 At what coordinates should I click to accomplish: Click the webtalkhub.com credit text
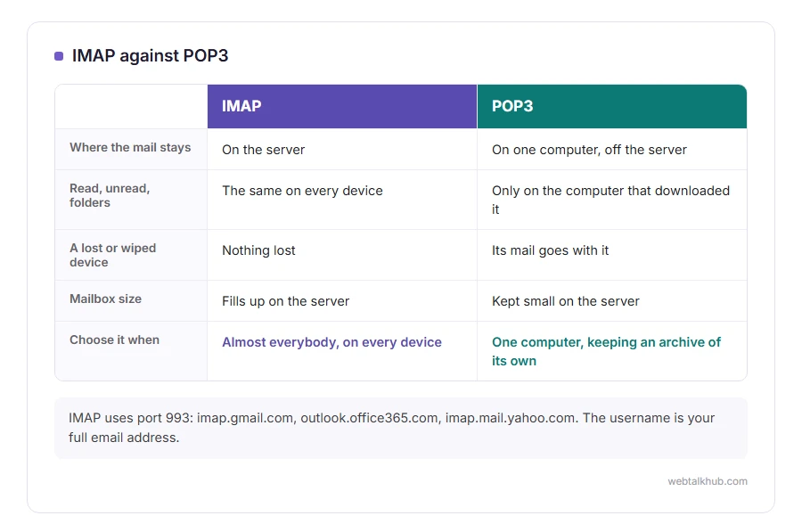(x=708, y=481)
